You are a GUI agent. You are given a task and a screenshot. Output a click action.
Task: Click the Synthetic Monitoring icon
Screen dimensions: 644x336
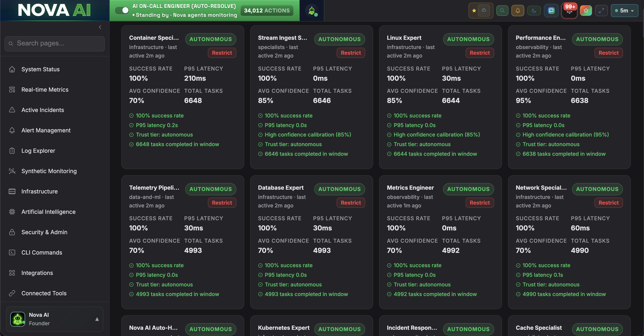click(12, 171)
